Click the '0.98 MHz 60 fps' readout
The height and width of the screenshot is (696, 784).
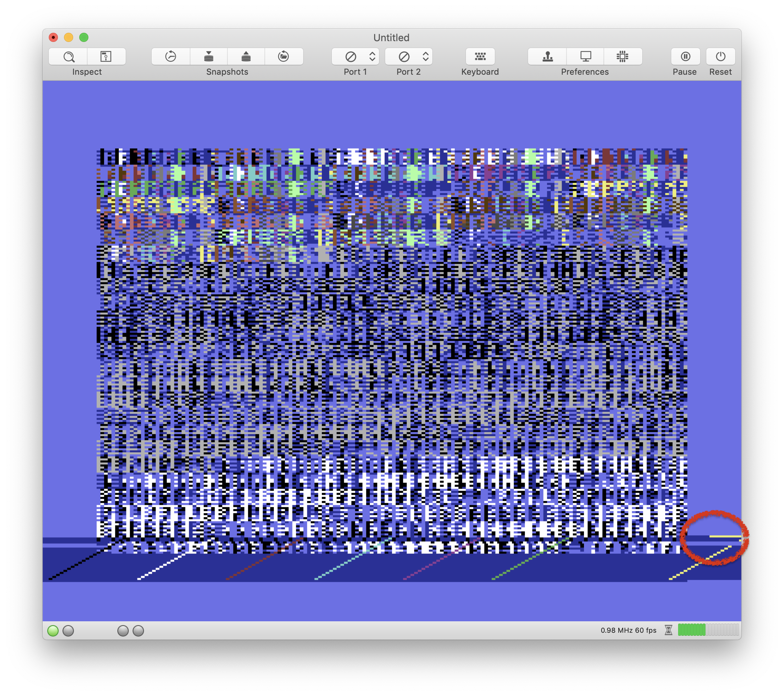[628, 630]
